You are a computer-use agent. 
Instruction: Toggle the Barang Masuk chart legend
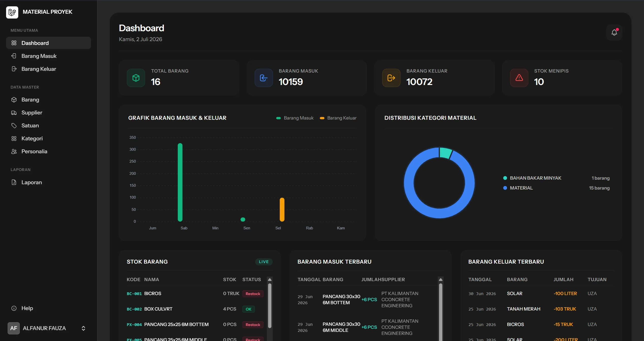(x=295, y=118)
